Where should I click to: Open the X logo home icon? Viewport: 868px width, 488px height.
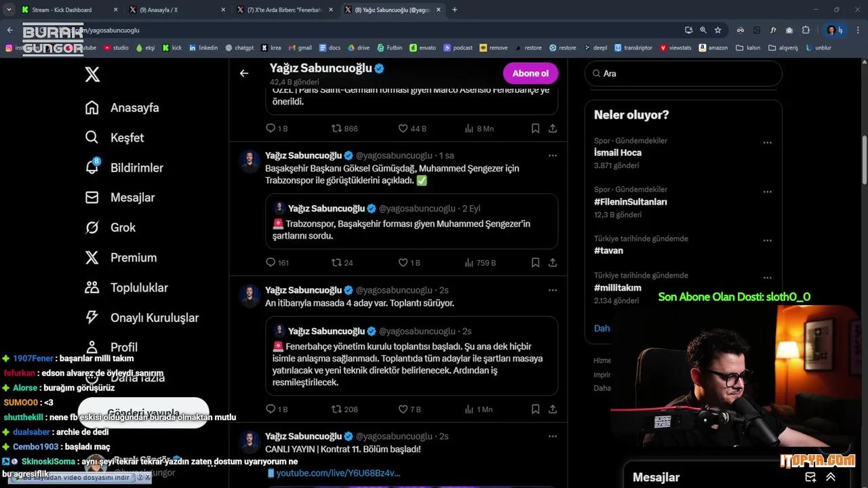tap(92, 75)
